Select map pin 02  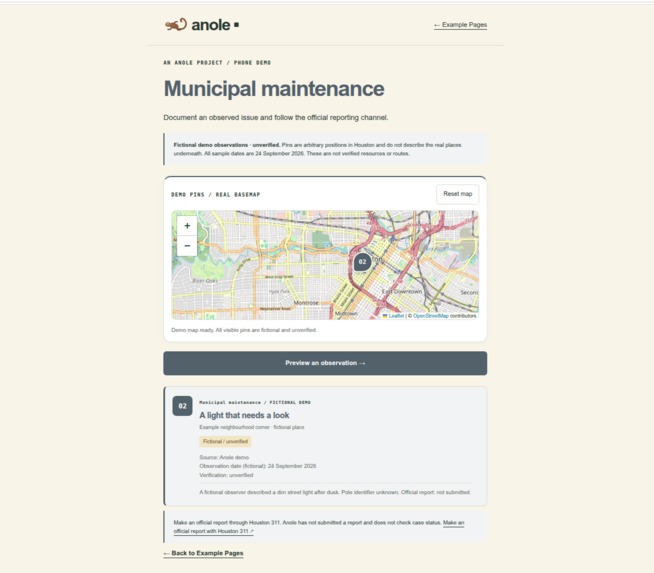tap(362, 262)
